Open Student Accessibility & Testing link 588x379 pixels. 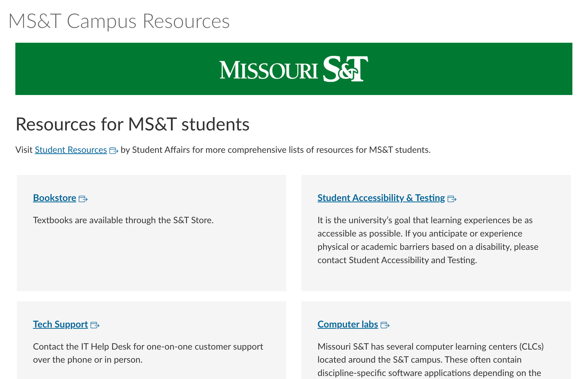click(381, 198)
